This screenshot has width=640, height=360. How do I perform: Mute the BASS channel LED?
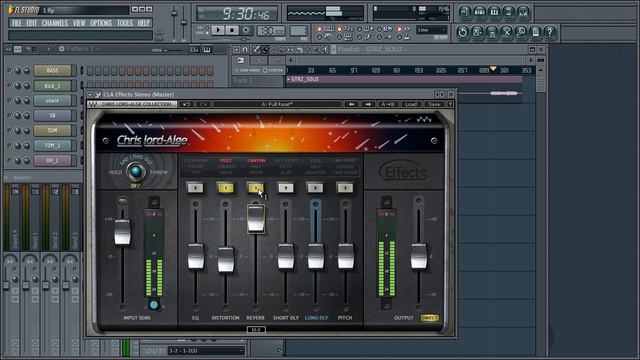9,71
